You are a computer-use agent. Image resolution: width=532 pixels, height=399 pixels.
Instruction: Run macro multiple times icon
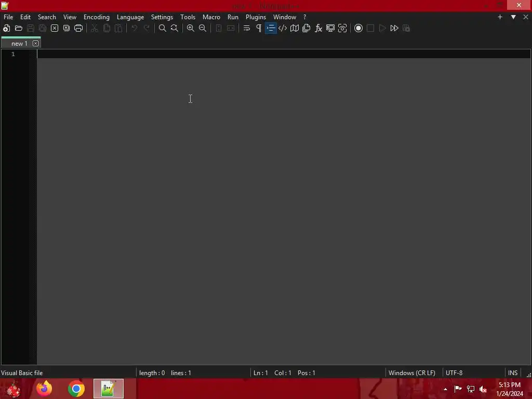(394, 28)
